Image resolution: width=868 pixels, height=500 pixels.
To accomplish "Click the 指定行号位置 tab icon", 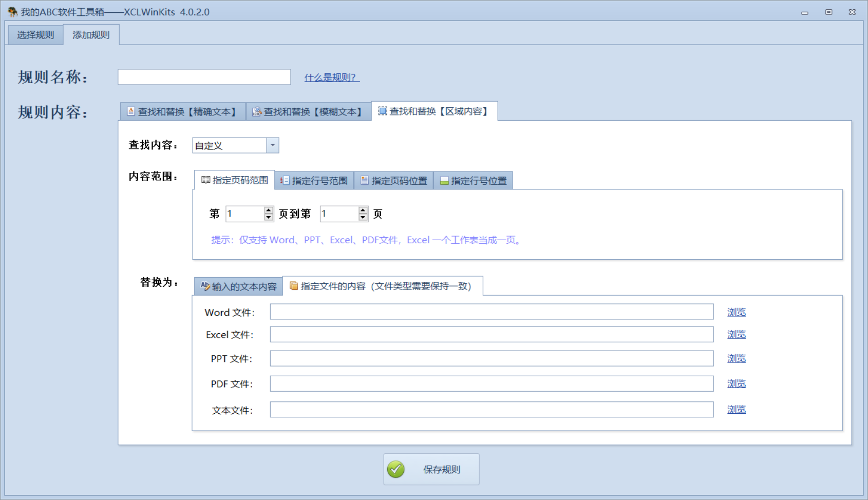I will [444, 180].
